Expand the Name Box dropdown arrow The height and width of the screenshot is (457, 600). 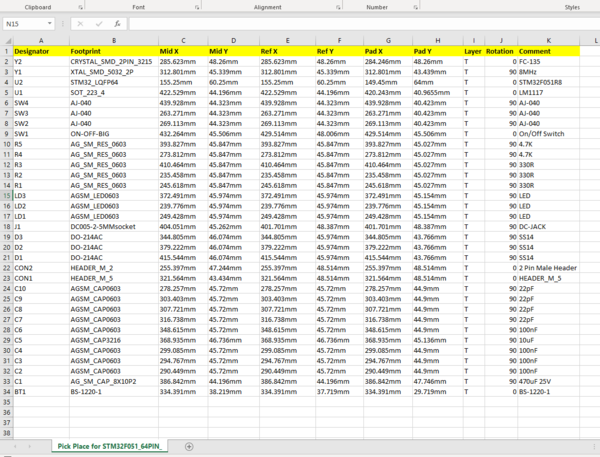pos(50,24)
